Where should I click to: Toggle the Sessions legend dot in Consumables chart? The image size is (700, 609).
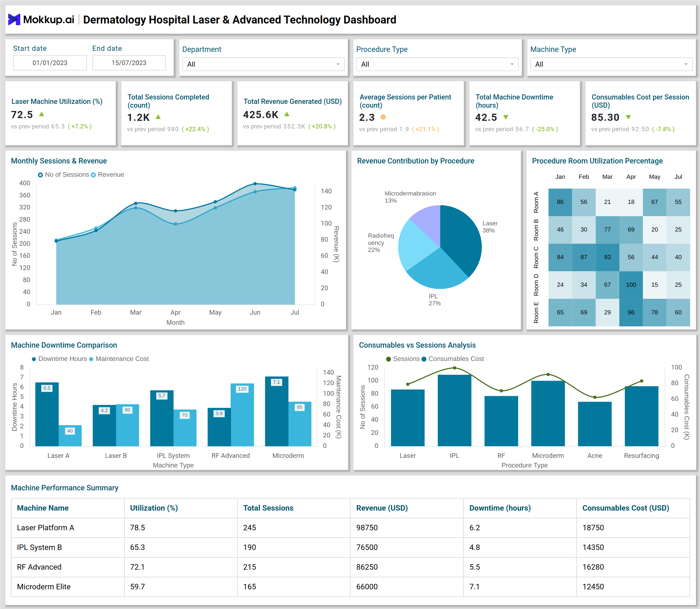389,359
